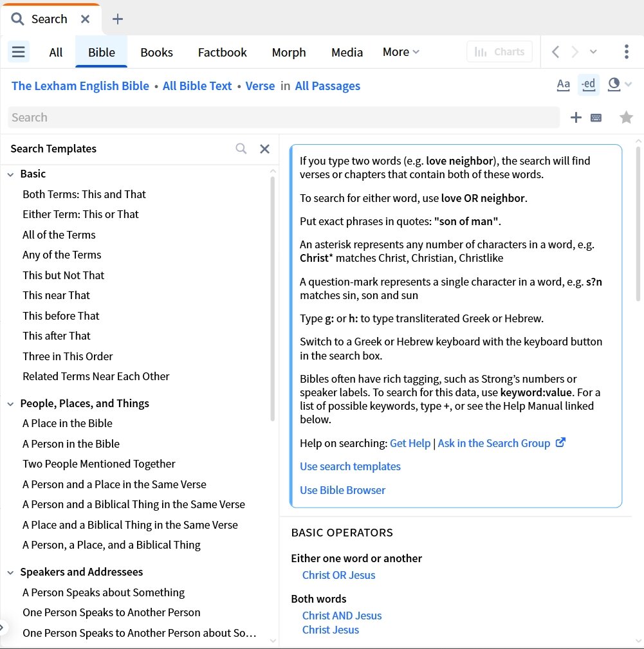Expand the More dropdown
Viewport: 644px width, 649px height.
coord(401,52)
